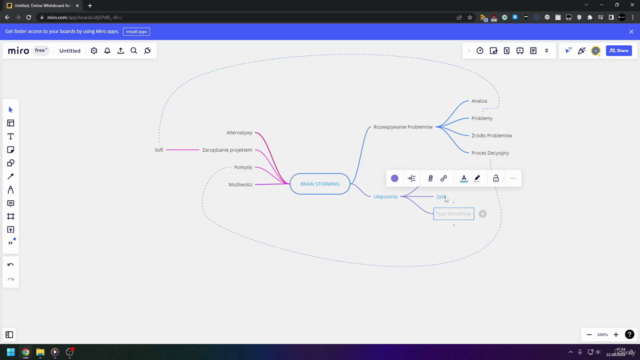This screenshot has height=360, width=640.
Task: Select the Frame tool
Action: coord(11,216)
